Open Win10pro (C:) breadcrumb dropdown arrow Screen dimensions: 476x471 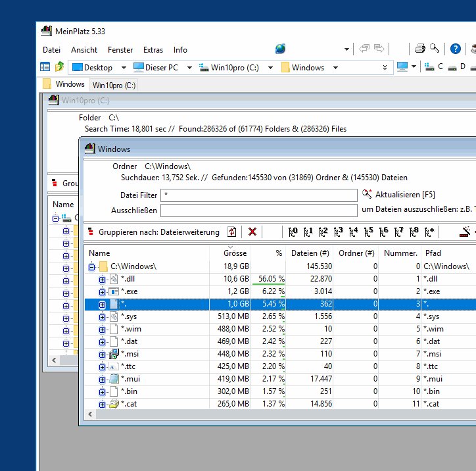(x=270, y=68)
